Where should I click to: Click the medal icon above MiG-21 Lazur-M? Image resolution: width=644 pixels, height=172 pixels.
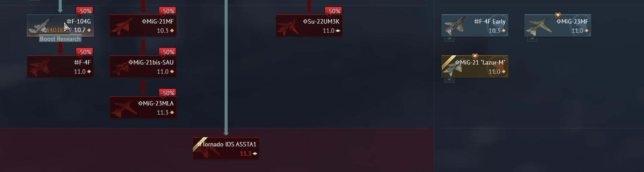[x=475, y=56]
